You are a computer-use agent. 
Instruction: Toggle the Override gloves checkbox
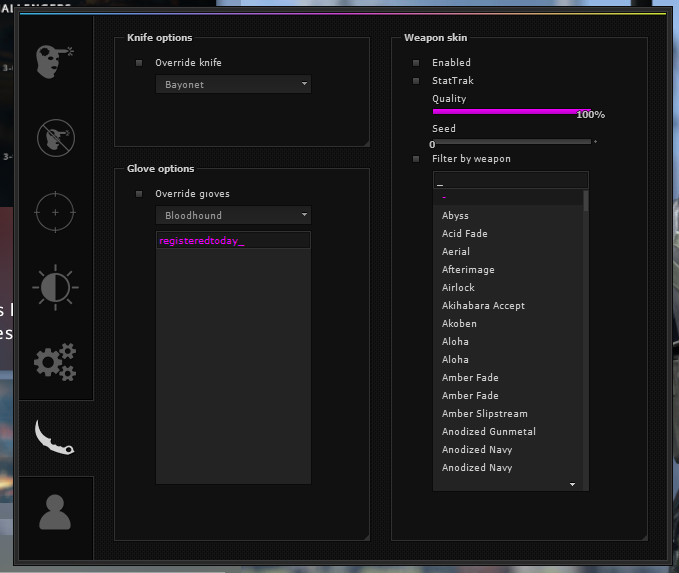(139, 194)
